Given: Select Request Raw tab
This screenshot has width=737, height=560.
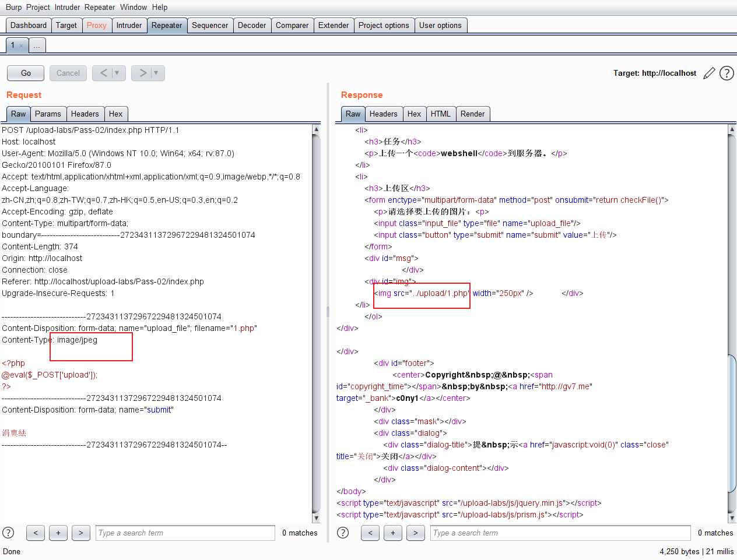Looking at the screenshot, I should (18, 114).
